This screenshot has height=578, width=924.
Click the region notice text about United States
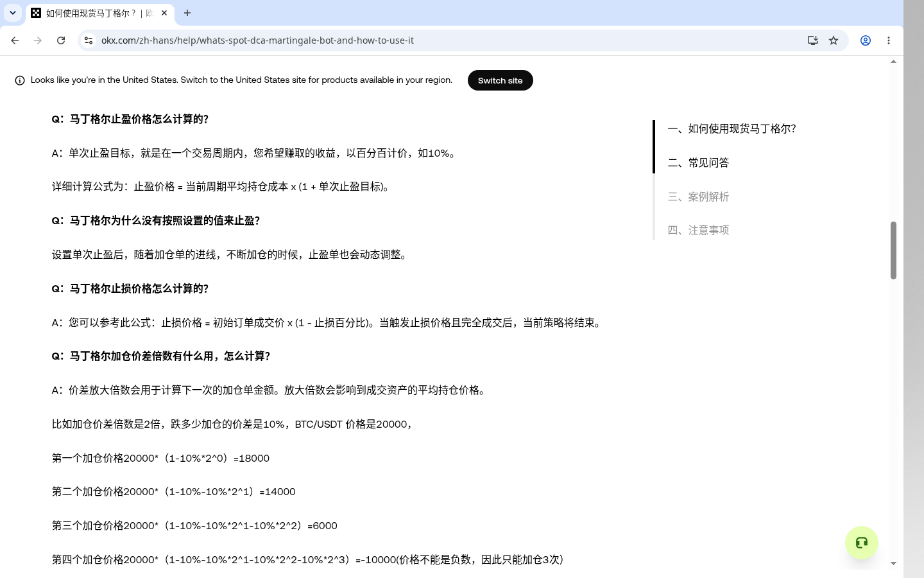click(x=241, y=80)
